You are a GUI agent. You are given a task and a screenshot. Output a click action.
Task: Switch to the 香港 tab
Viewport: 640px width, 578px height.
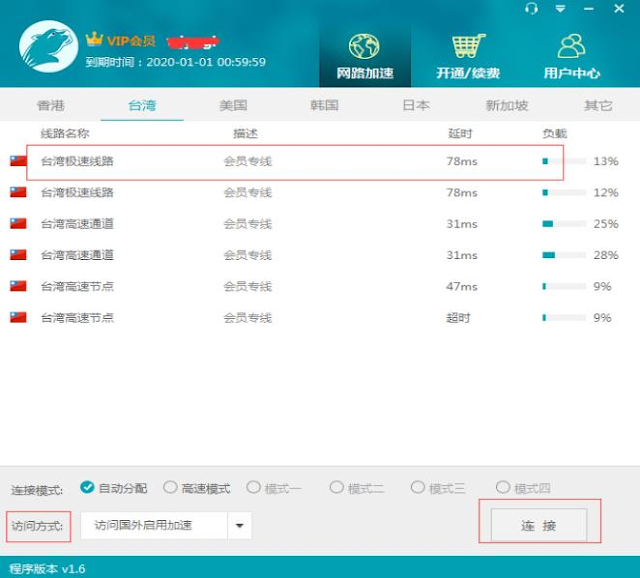[x=50, y=105]
